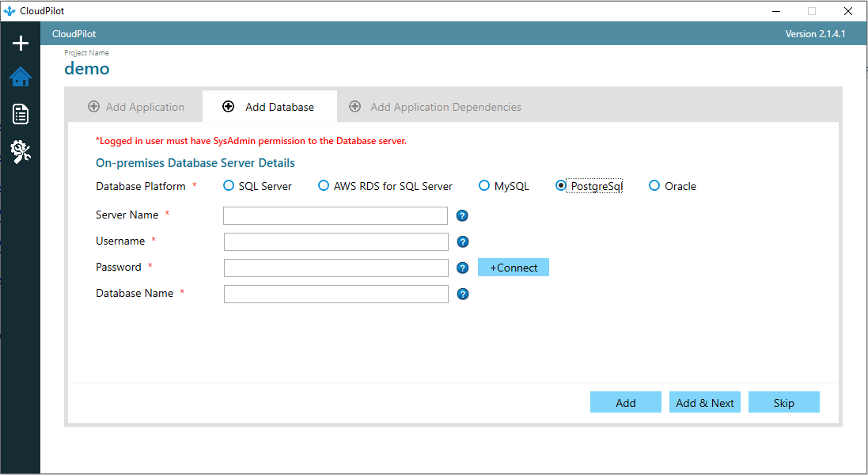Click the Add button
The width and height of the screenshot is (868, 475).
626,402
